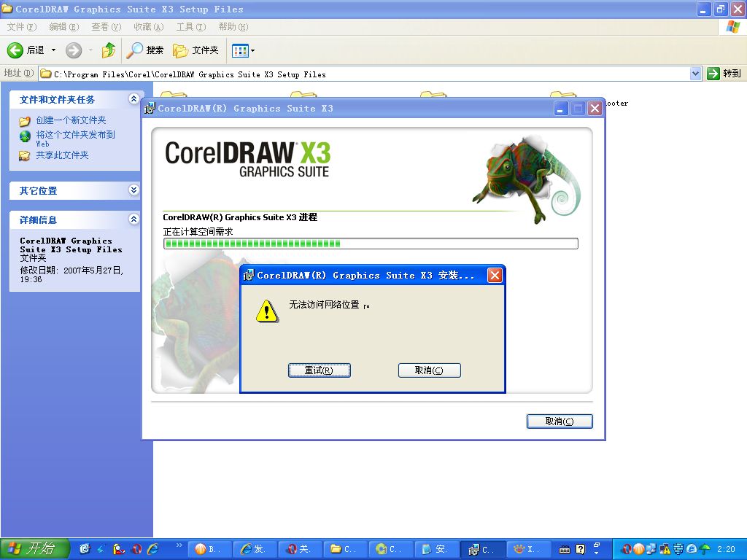Expand the 其它位置 panel

[x=134, y=190]
